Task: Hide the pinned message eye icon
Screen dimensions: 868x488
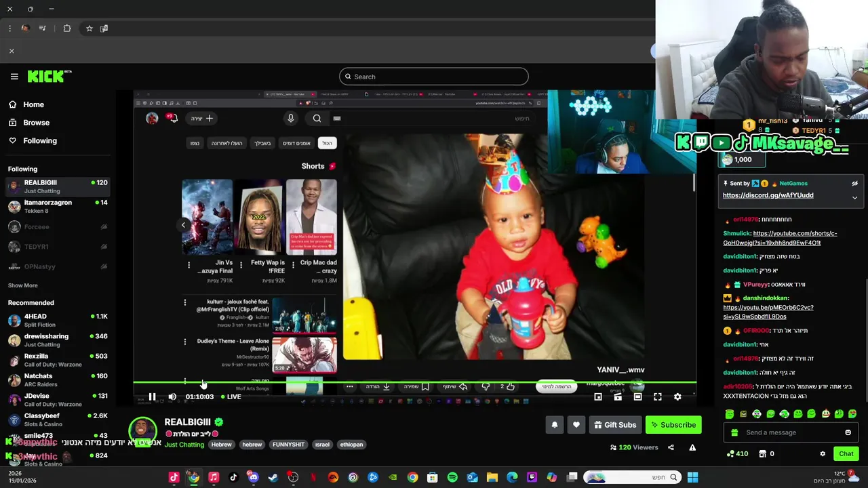Action: (x=854, y=183)
